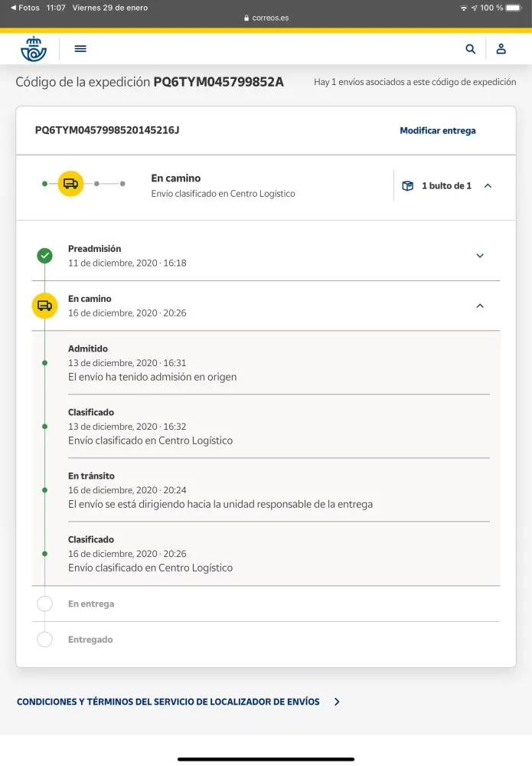Return to Fotos app in status bar
Image resolution: width=532 pixels, height=766 pixels.
point(25,8)
